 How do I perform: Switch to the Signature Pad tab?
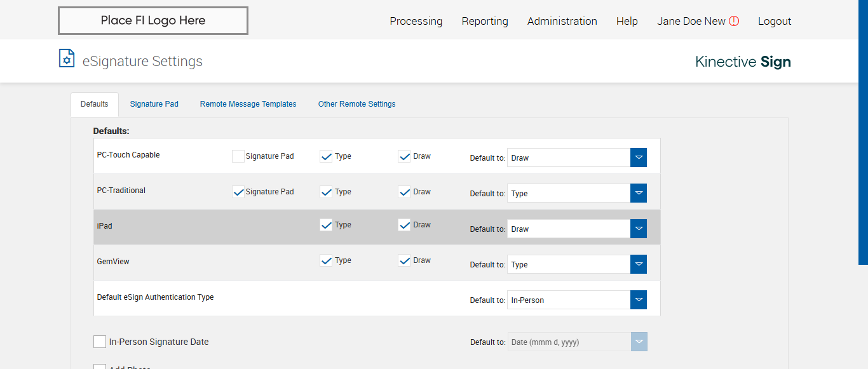click(154, 104)
